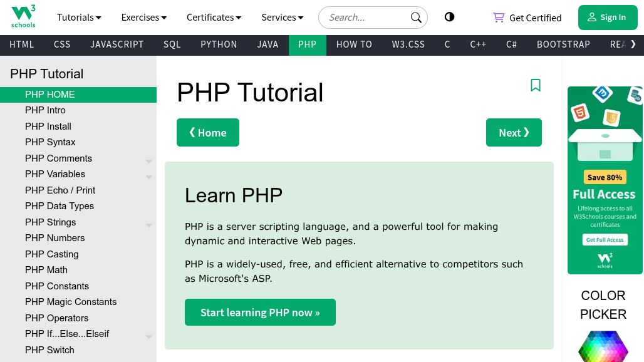The width and height of the screenshot is (644, 362).
Task: Click the Full Access ad banner
Action: (605, 180)
